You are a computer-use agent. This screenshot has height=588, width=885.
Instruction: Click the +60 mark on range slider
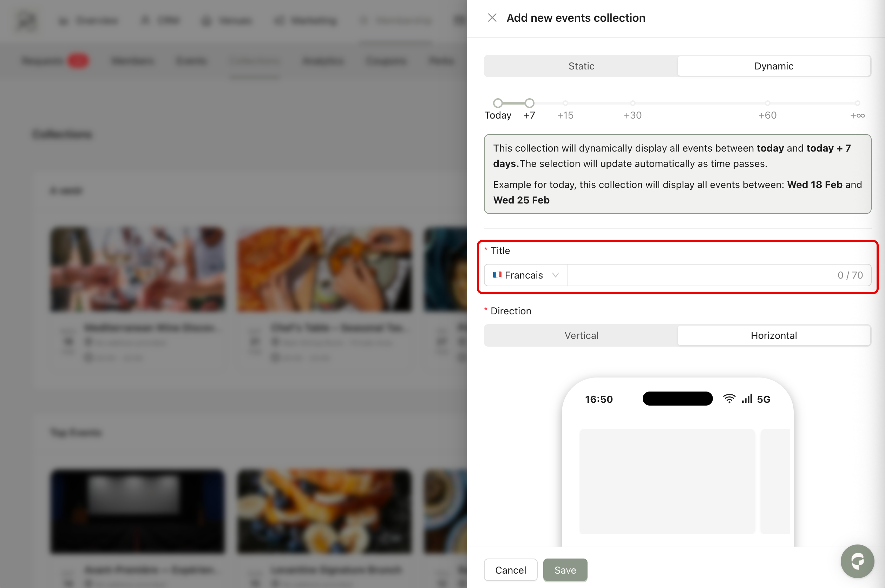[x=767, y=103]
